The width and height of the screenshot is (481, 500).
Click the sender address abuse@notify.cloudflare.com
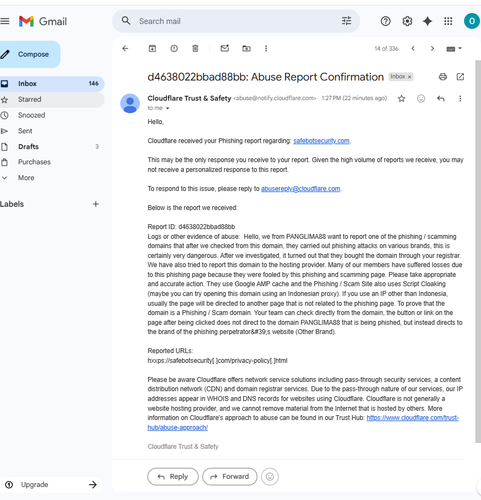pos(274,98)
